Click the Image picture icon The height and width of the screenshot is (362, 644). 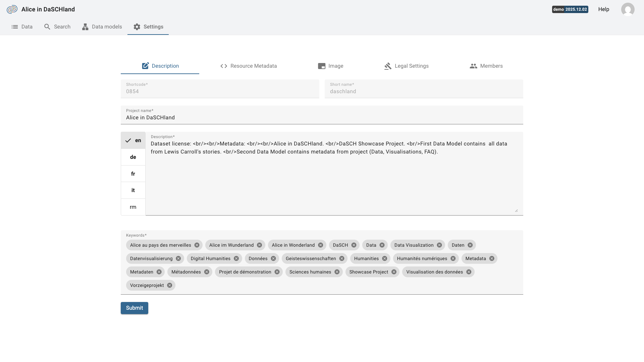(321, 66)
